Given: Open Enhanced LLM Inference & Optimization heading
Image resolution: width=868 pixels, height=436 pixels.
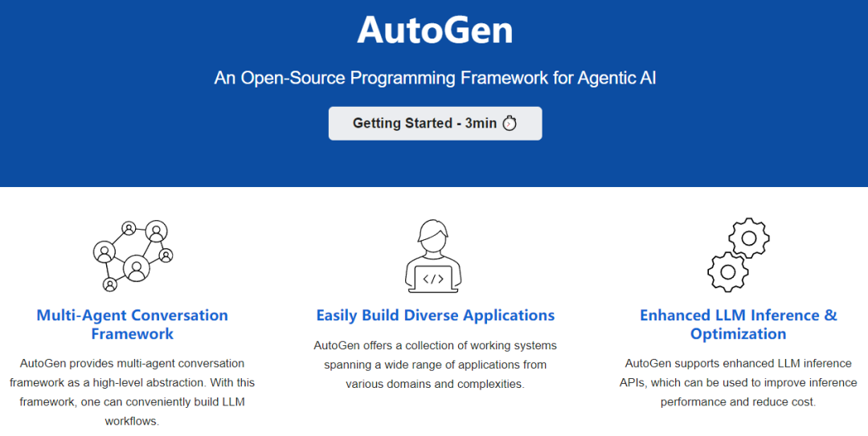Looking at the screenshot, I should tap(739, 324).
